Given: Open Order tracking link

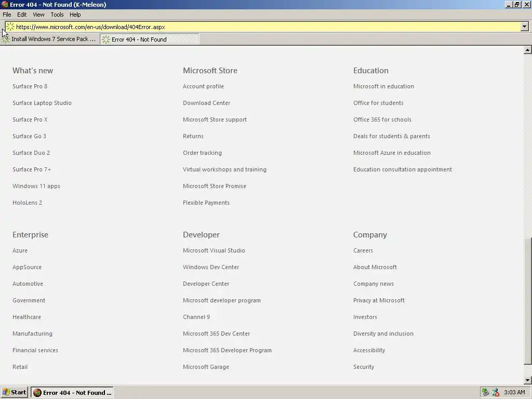Looking at the screenshot, I should [x=202, y=153].
